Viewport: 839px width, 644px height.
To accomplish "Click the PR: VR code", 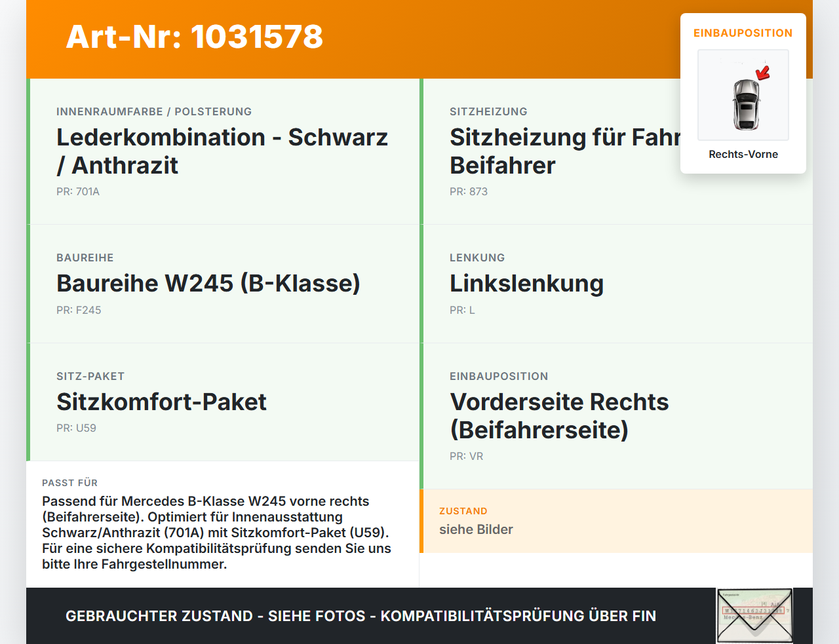I will pos(466,456).
